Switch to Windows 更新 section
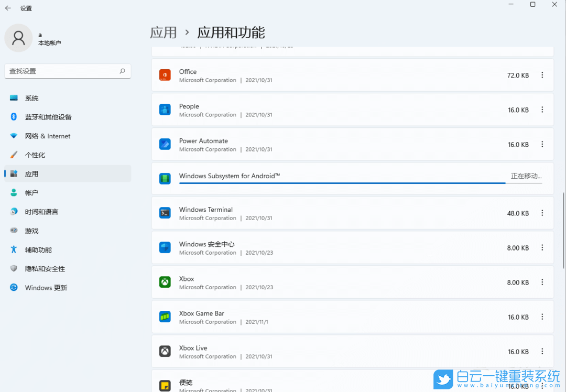Viewport: 566px width, 392px height. (x=45, y=287)
